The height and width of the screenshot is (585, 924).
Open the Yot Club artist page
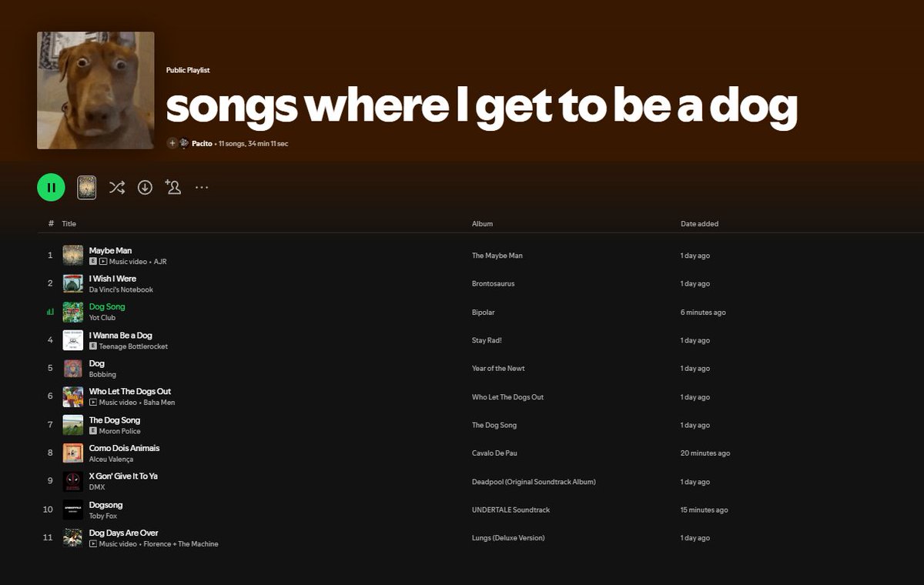tap(102, 318)
